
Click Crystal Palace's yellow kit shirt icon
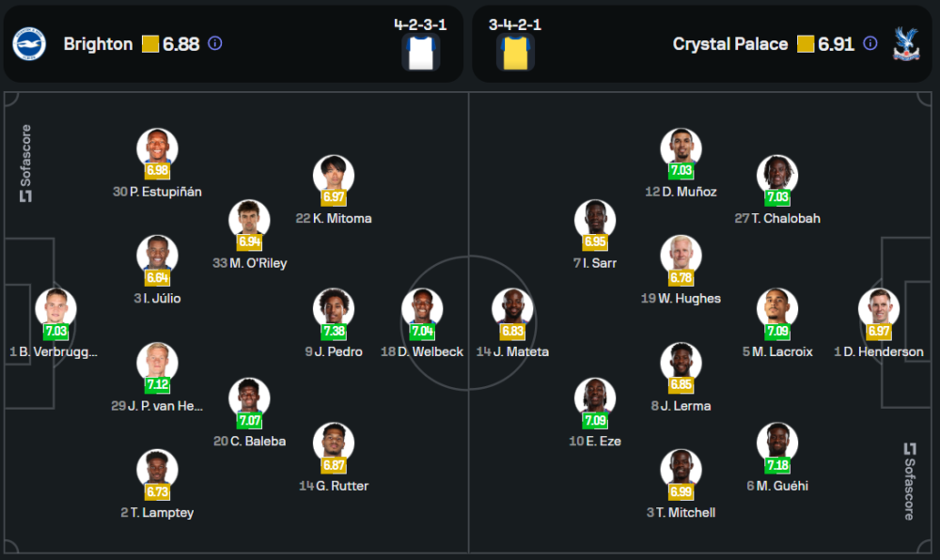point(515,53)
